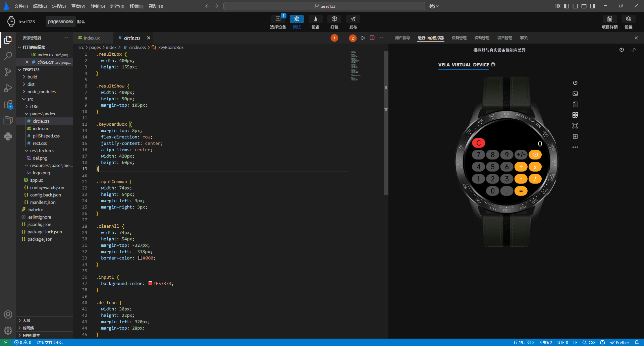Open the Search view in activity bar
644x346 pixels.
coord(8,56)
